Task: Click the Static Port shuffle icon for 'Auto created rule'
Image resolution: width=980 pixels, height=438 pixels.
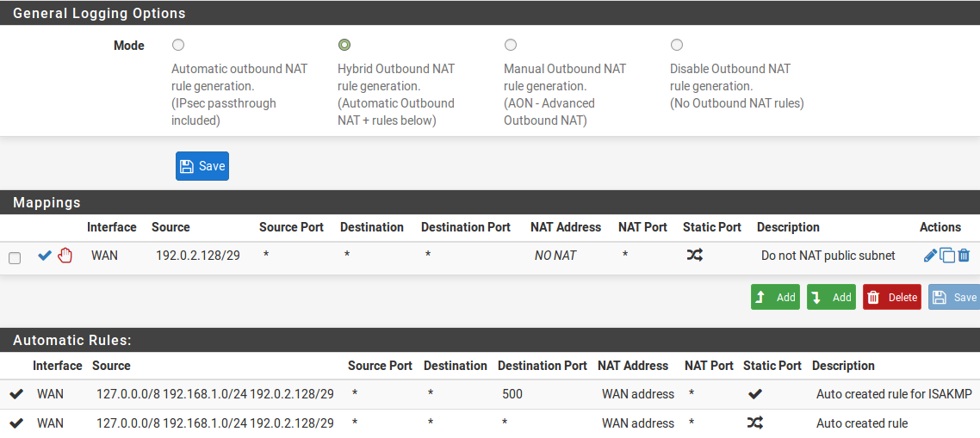Action: pyautogui.click(x=754, y=423)
